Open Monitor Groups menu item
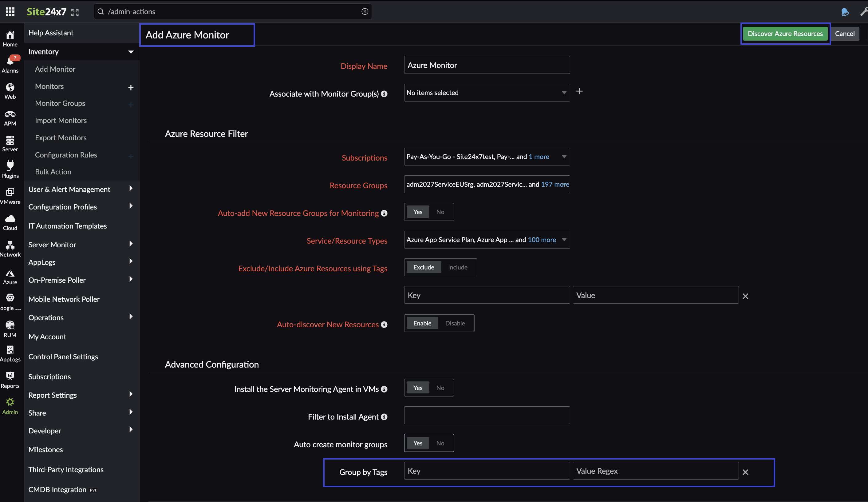868x502 pixels. pyautogui.click(x=60, y=103)
